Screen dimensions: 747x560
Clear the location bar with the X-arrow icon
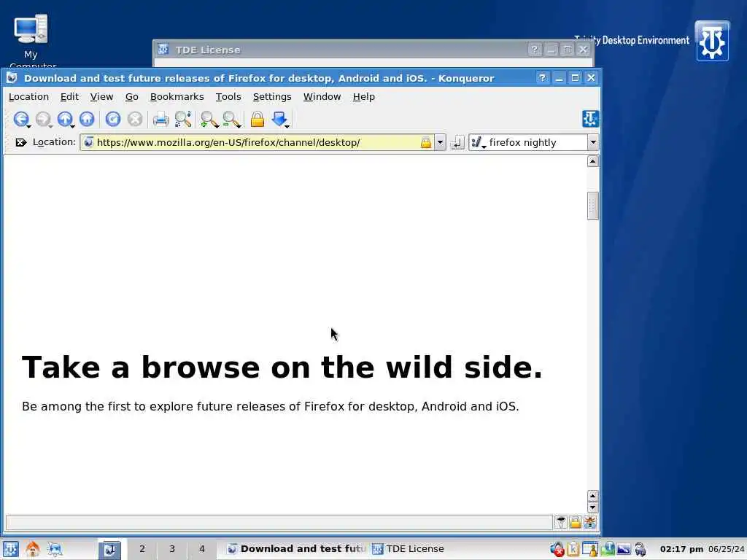(20, 142)
